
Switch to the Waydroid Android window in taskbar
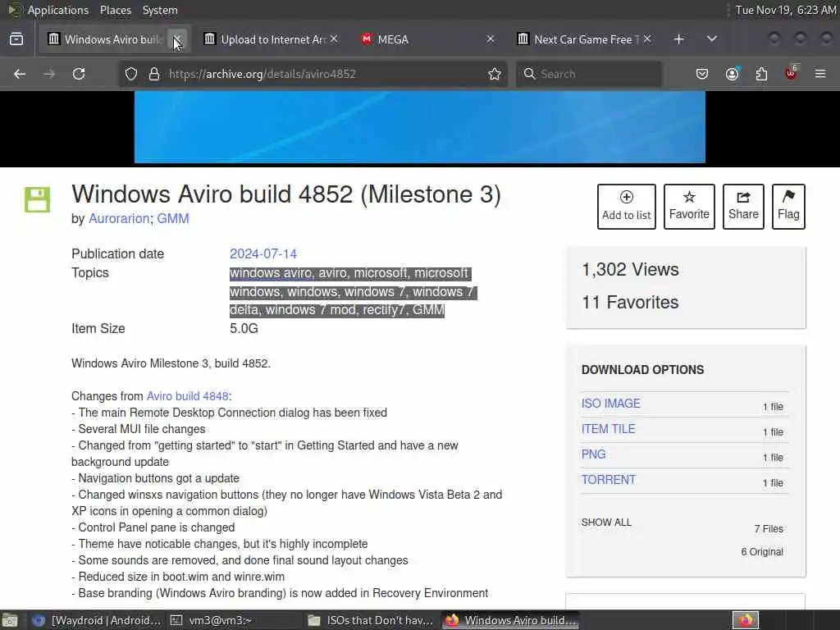[x=97, y=620]
